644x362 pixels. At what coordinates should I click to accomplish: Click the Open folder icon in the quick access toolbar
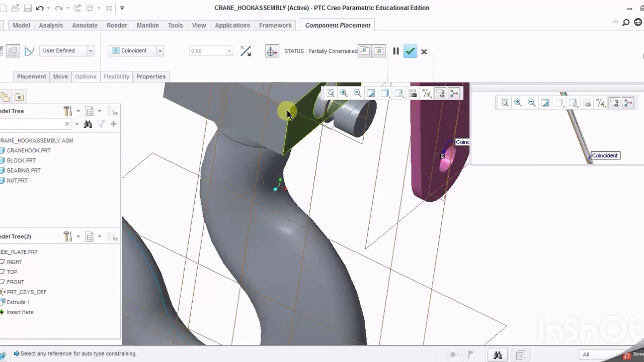pyautogui.click(x=15, y=8)
